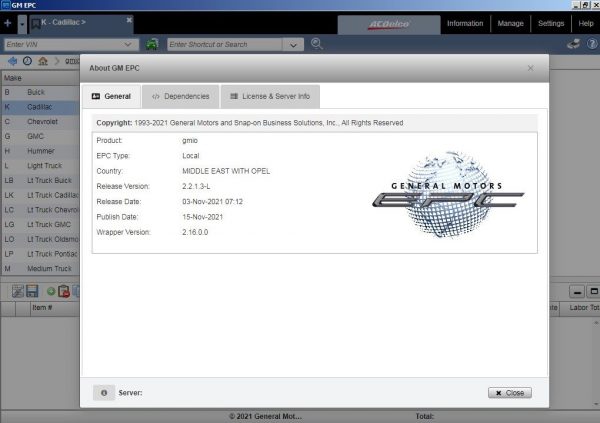
Task: Select Lt Truck Oldsmobile row
Action: pos(41,239)
